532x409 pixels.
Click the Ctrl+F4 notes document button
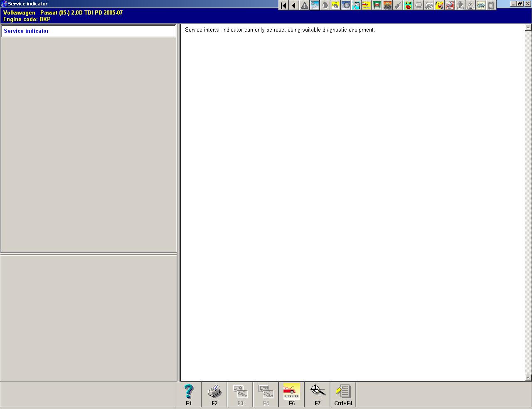coord(343,395)
